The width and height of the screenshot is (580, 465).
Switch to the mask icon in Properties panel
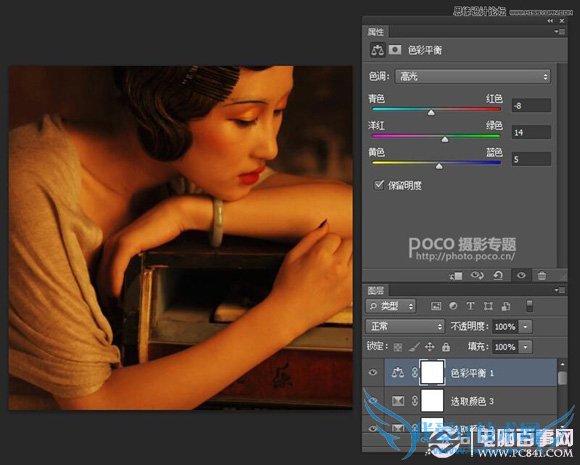click(x=395, y=50)
